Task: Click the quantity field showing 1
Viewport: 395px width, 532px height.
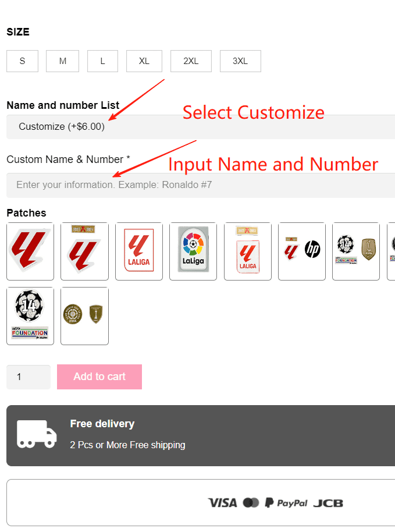Action: [28, 377]
